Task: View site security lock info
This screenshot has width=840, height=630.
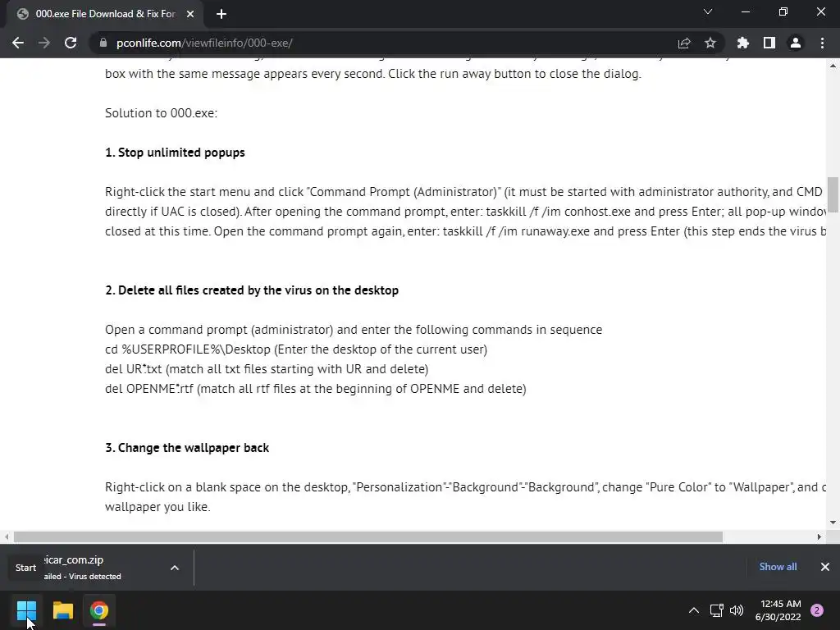Action: point(103,43)
